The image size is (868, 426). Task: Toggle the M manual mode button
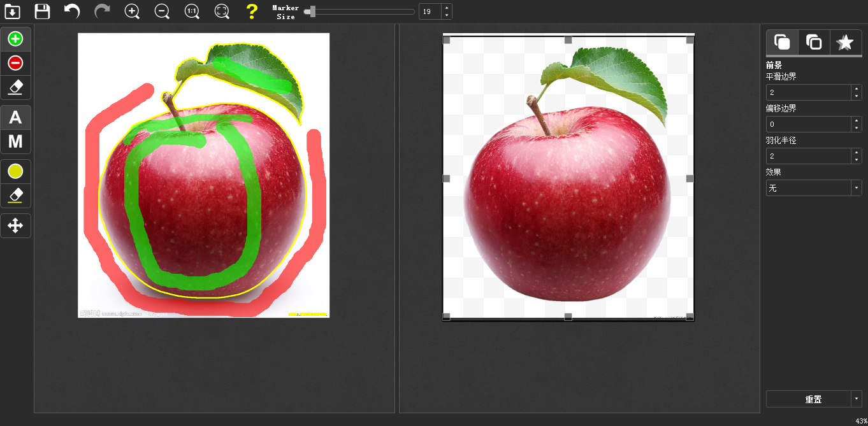click(x=15, y=141)
